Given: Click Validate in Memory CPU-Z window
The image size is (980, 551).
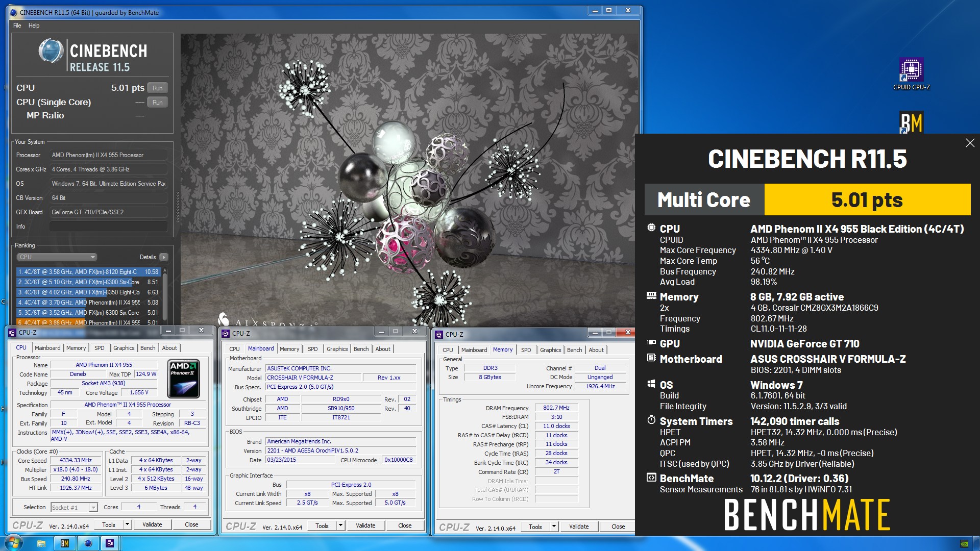Looking at the screenshot, I should (579, 527).
